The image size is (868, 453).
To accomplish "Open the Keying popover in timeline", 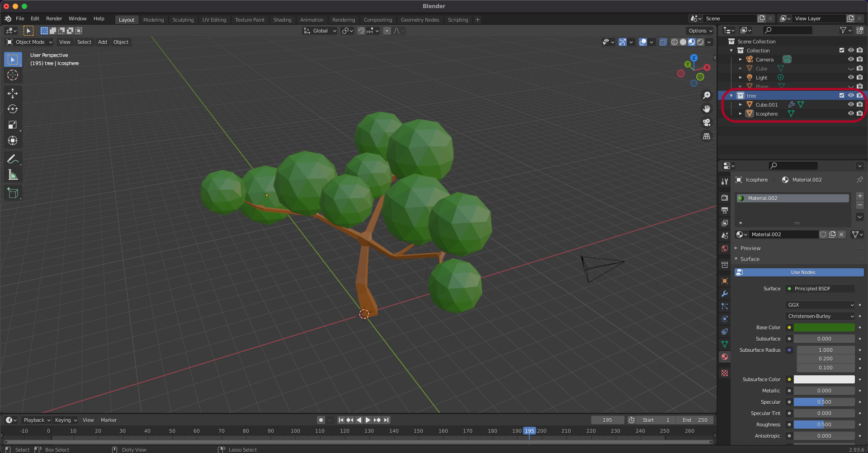I will [66, 420].
